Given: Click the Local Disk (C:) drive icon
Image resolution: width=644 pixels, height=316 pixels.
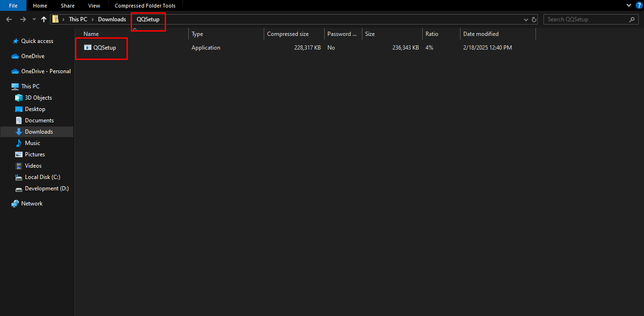Looking at the screenshot, I should point(19,177).
